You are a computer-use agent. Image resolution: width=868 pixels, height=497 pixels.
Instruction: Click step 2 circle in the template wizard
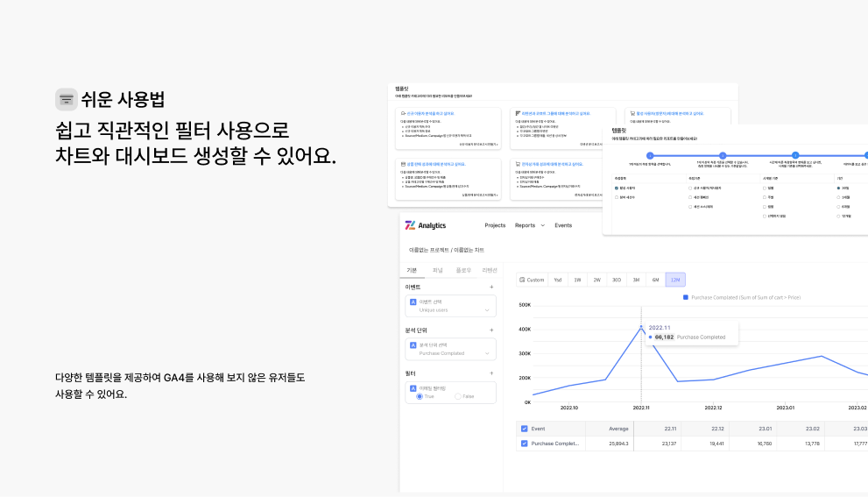click(723, 156)
